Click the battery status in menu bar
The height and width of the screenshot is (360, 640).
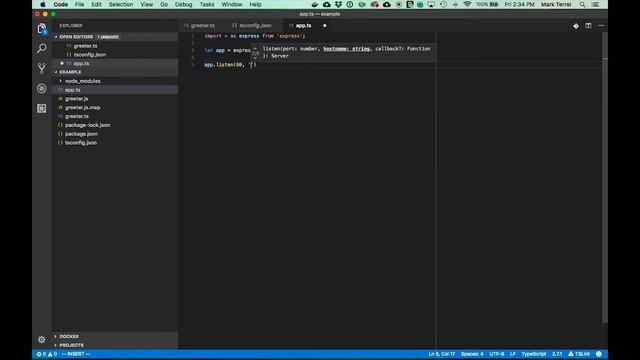(x=487, y=4)
